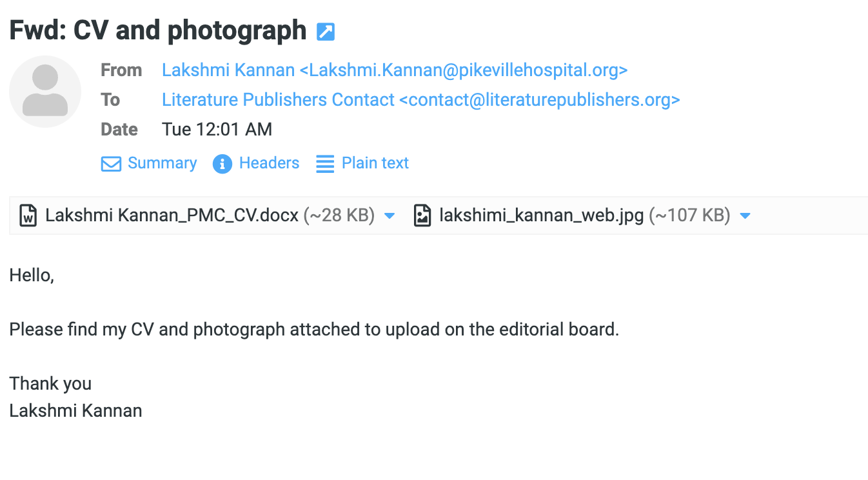The height and width of the screenshot is (480, 868).
Task: Click the message body text paragraph
Action: pyautogui.click(x=314, y=330)
